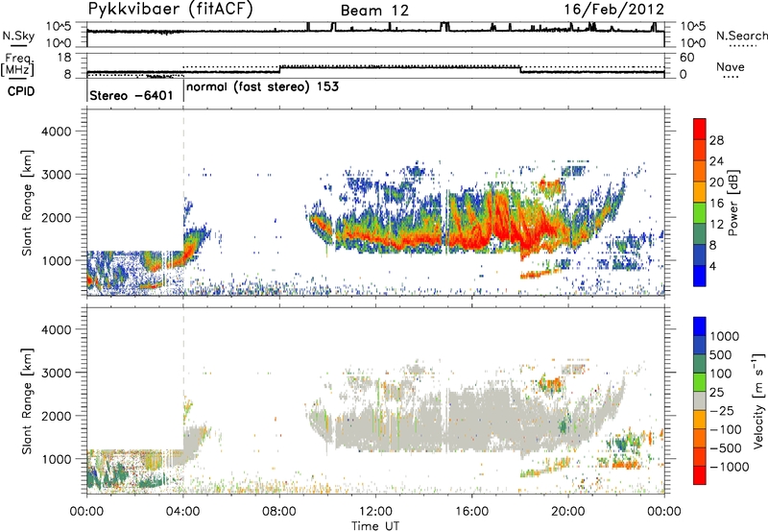Click the 'Time UT' axis title
Image resolution: width=768 pixels, height=532 pixels.
tap(375, 525)
